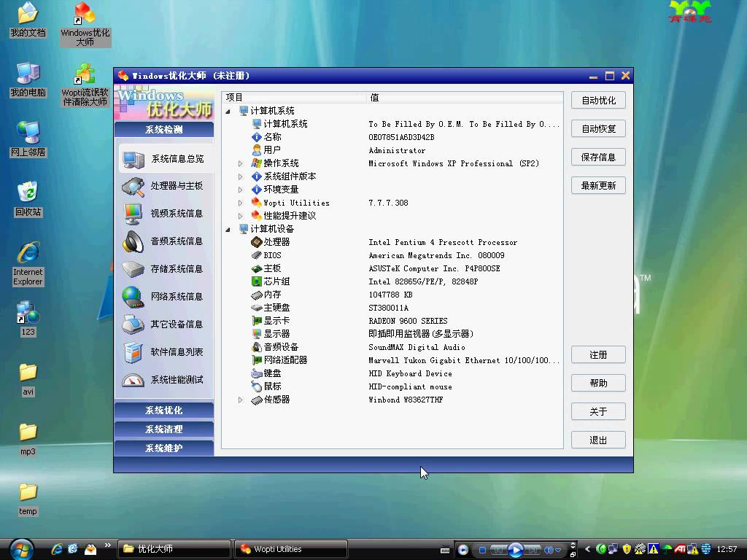Open 系统信息总览 in the sidebar

pyautogui.click(x=165, y=158)
